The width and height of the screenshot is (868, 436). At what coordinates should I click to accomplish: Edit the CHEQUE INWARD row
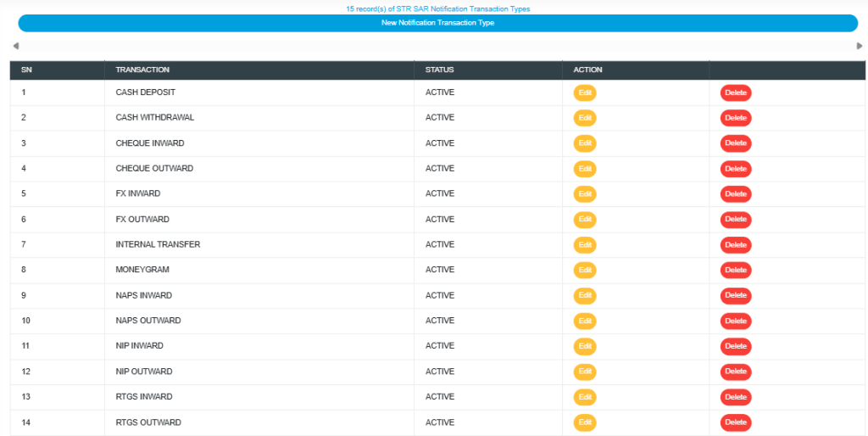coord(584,143)
